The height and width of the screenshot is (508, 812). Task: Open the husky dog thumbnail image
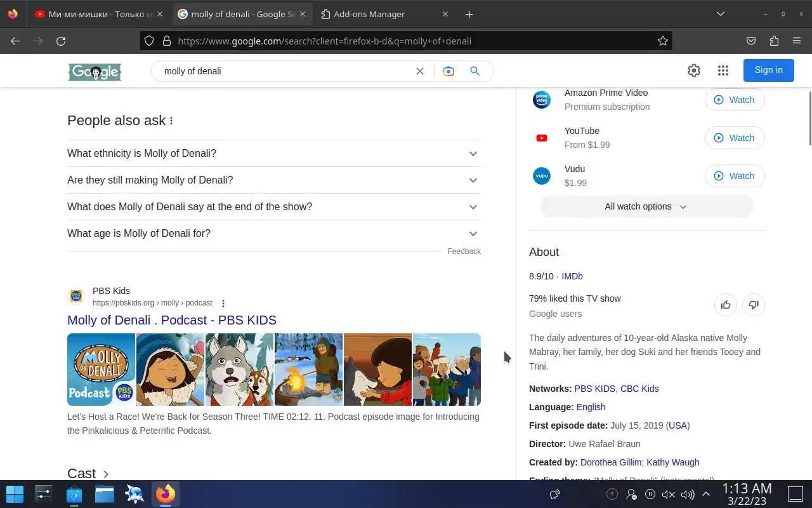point(239,370)
